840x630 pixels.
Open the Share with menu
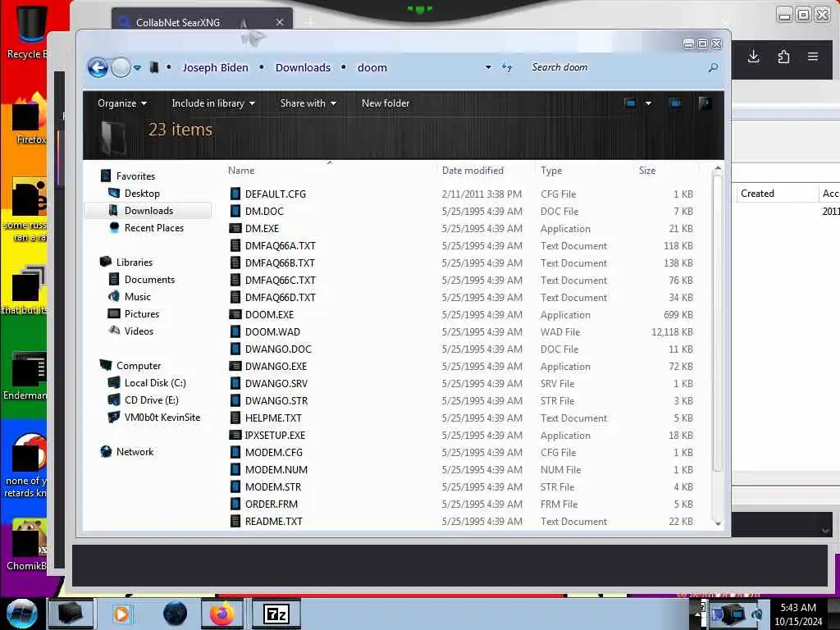click(308, 103)
